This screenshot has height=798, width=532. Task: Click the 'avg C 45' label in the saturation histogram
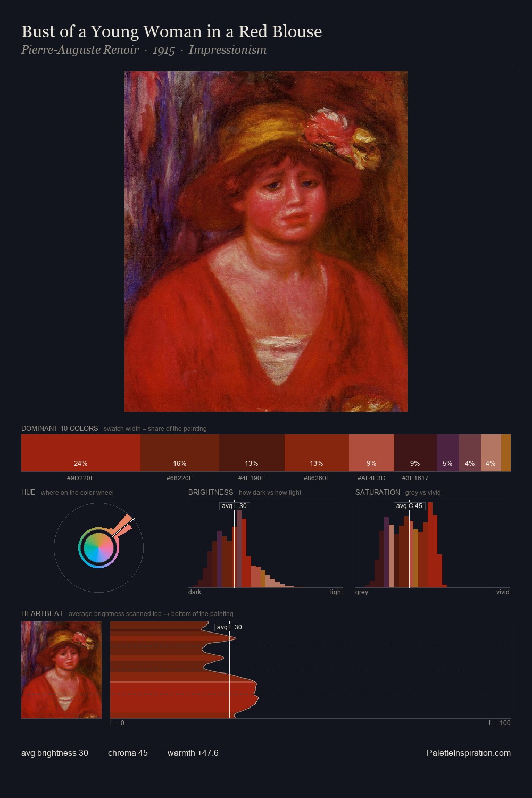click(409, 506)
